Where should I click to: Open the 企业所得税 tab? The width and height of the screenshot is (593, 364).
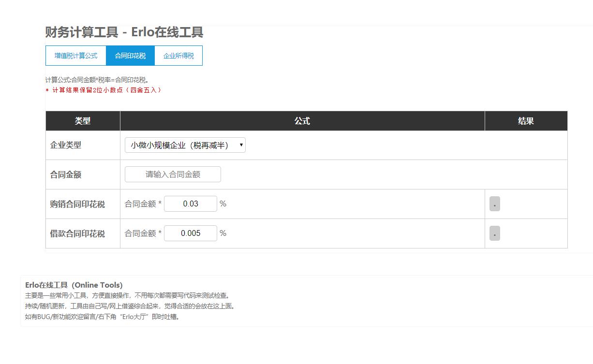click(x=178, y=56)
